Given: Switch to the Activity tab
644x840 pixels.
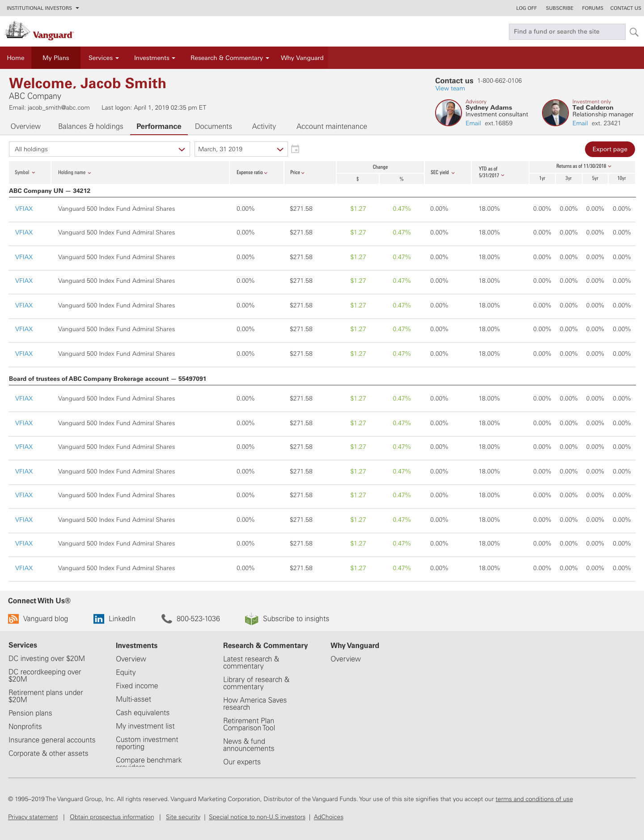Looking at the screenshot, I should tap(264, 126).
